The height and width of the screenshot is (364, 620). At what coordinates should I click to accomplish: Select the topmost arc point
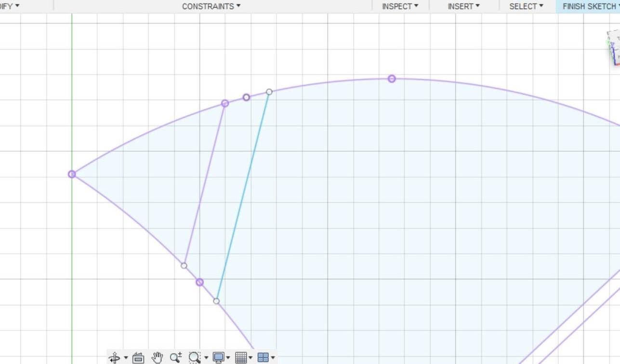coord(392,78)
